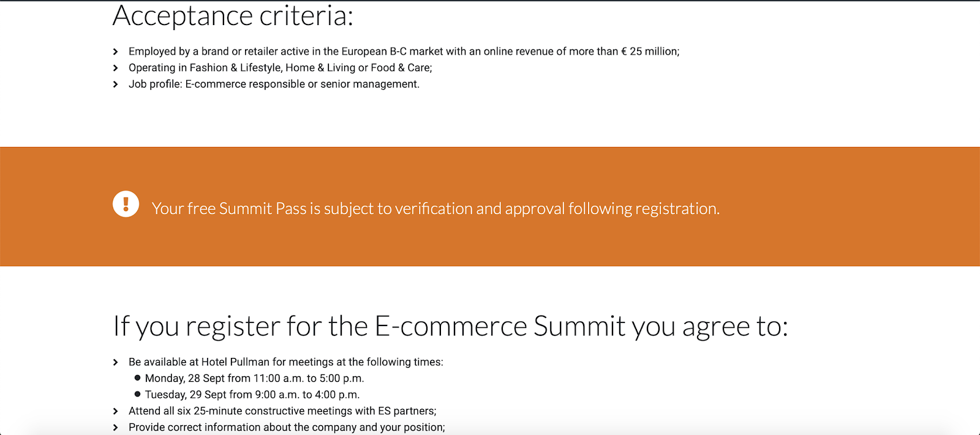Image resolution: width=980 pixels, height=435 pixels.
Task: Click the chevron beside 'Attend all six 25-minute'
Action: point(115,411)
